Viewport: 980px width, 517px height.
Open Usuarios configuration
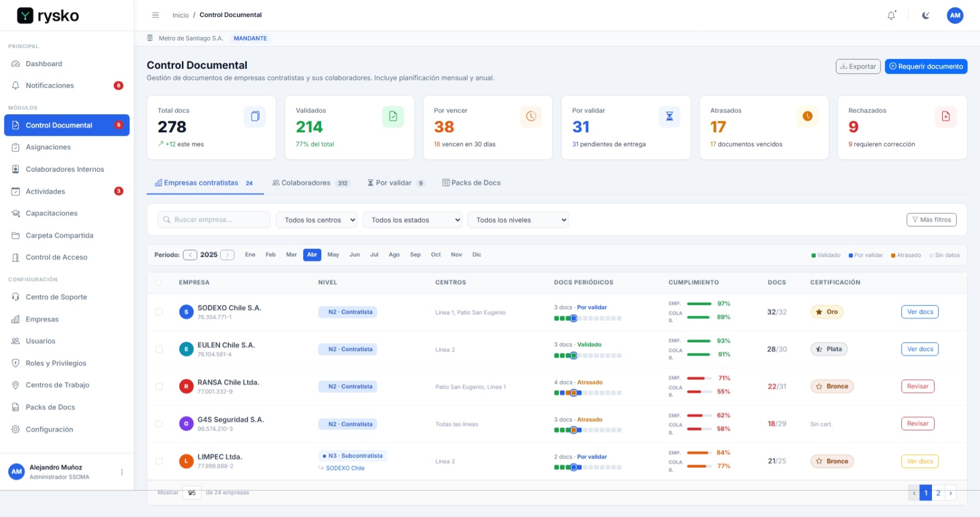coord(67,341)
